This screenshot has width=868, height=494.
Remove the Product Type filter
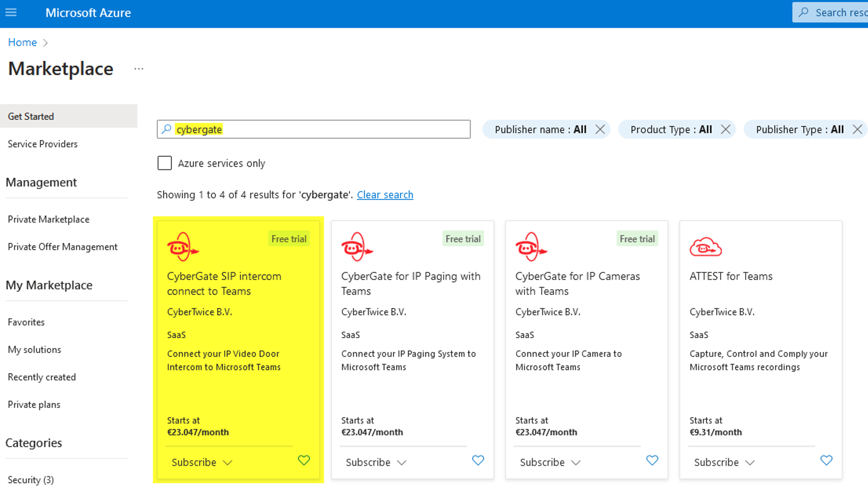pos(725,130)
